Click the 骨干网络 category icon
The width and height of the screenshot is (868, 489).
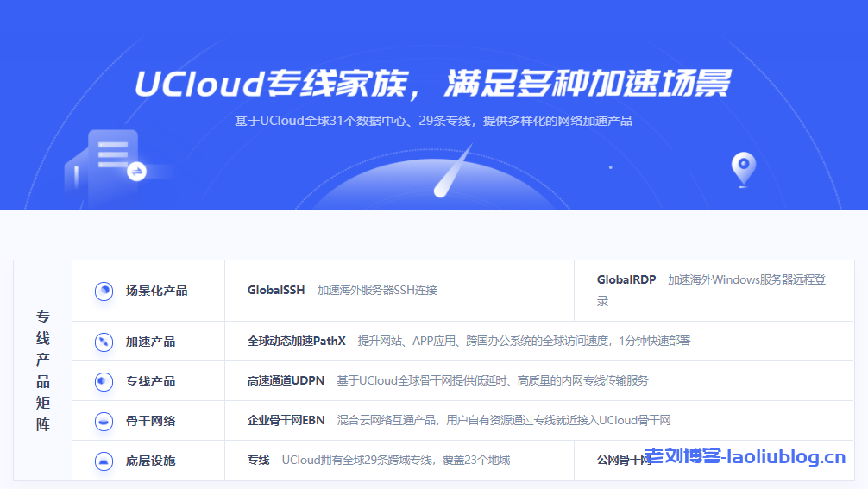(x=104, y=421)
